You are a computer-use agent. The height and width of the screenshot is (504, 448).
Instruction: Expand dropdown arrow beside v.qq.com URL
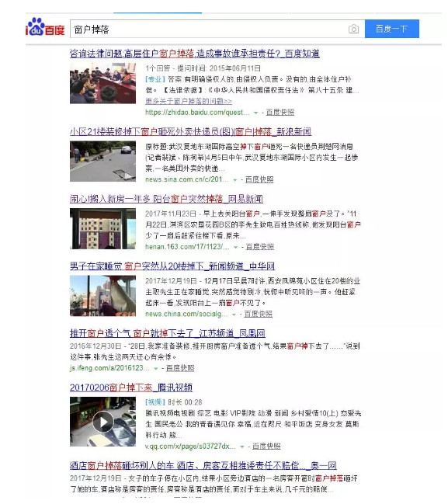pyautogui.click(x=242, y=447)
